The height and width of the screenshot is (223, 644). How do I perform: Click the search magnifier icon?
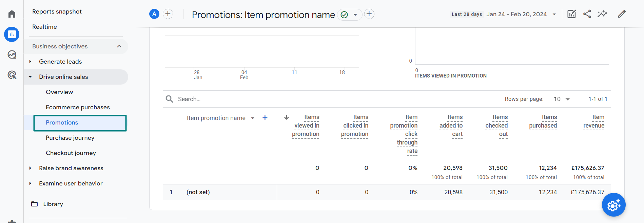169,99
